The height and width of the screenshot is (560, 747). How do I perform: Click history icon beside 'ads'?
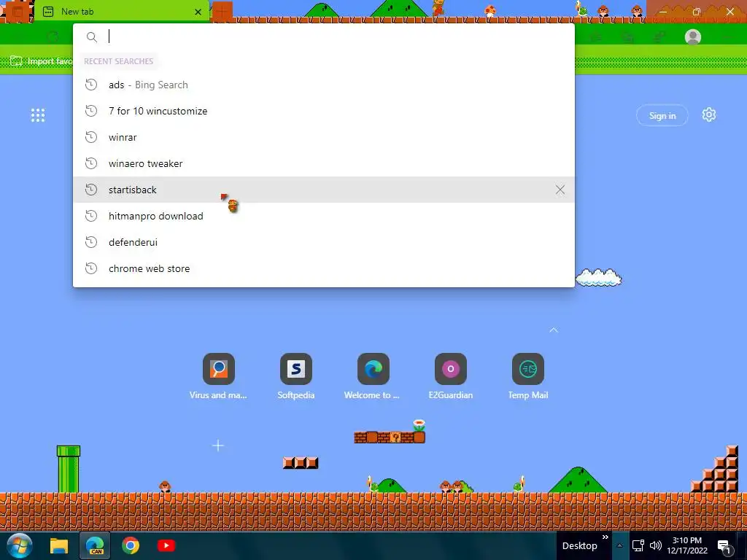(x=91, y=85)
